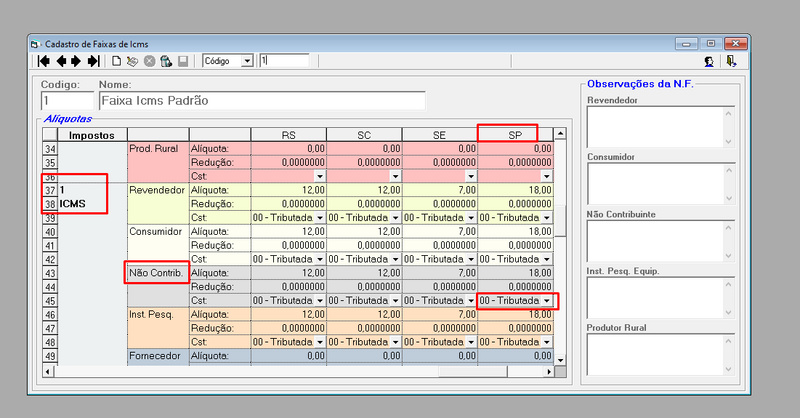
Task: Click the Revendedor row label in grid
Action: (x=157, y=190)
